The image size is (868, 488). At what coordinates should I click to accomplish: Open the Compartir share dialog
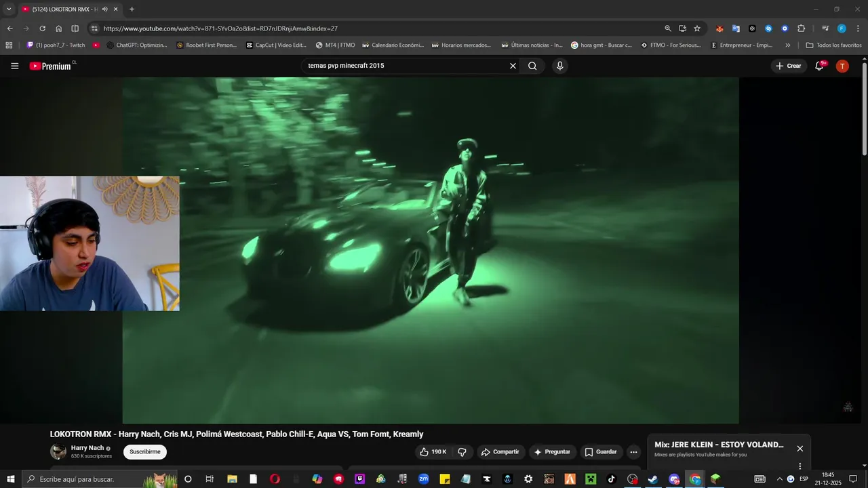click(500, 452)
